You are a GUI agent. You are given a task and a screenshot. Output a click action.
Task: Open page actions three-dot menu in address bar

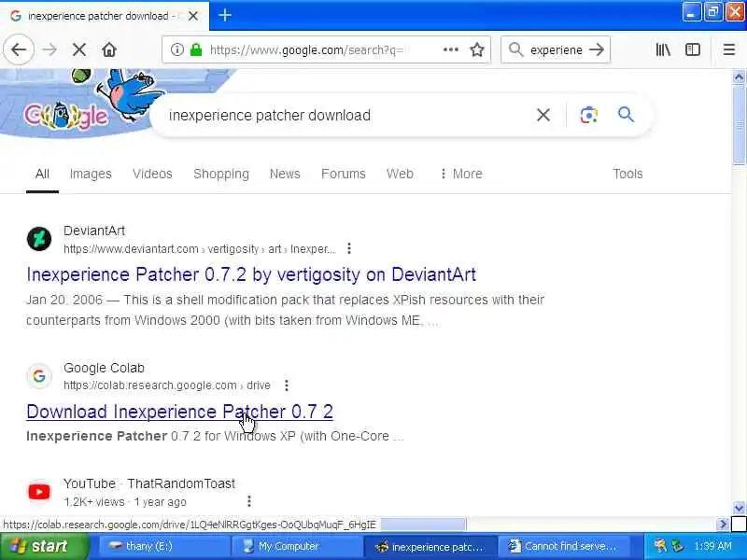[451, 49]
